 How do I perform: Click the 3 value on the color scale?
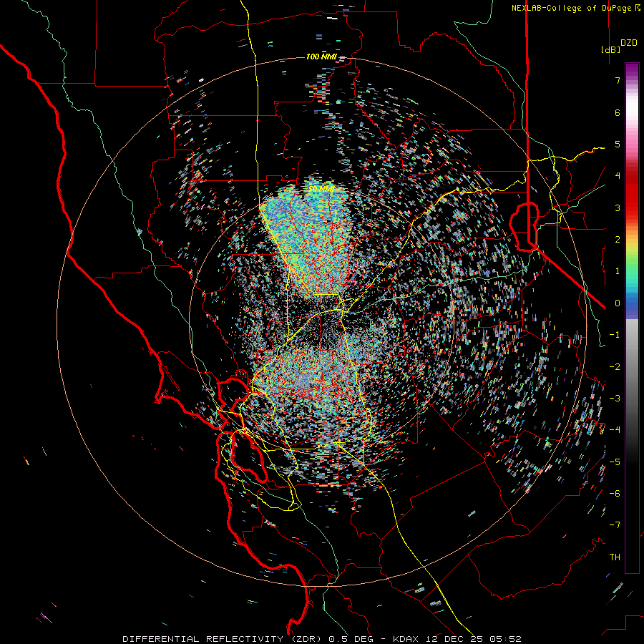(x=618, y=208)
